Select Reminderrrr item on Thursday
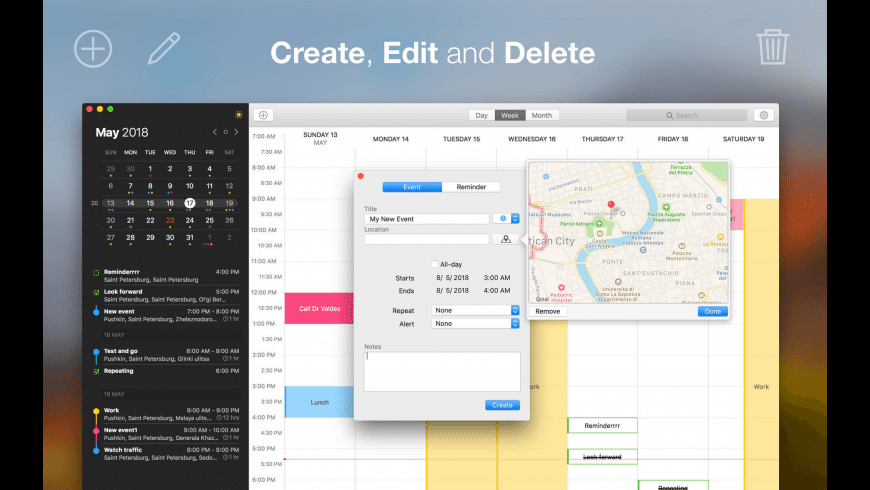Viewport: 870px width, 490px height. pyautogui.click(x=602, y=426)
